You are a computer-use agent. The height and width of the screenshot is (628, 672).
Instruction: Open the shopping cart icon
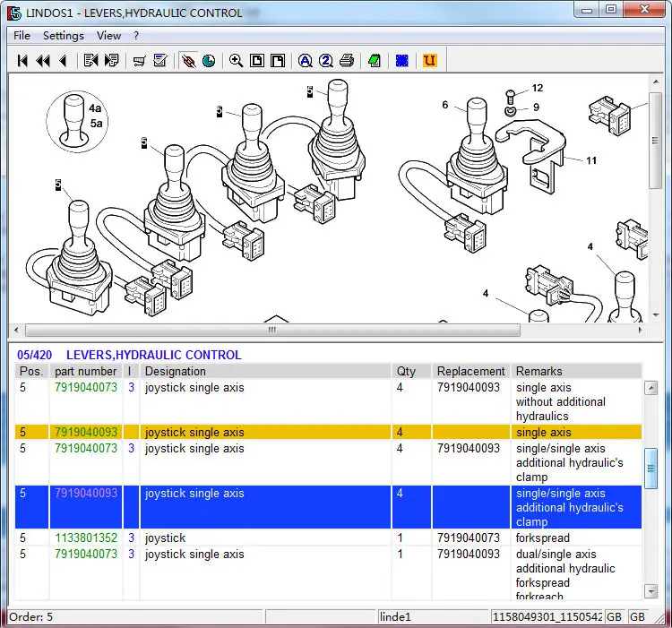click(x=139, y=61)
